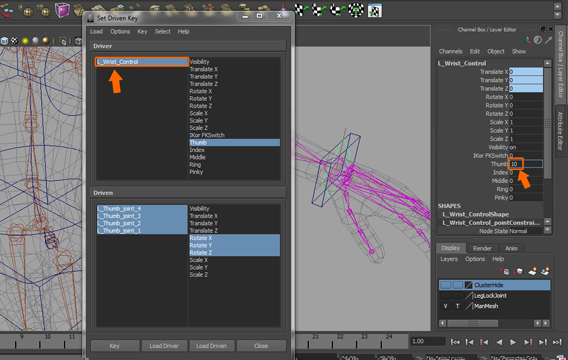Click the clock speed icon in Channel Box
The width and height of the screenshot is (568, 360).
point(538,40)
